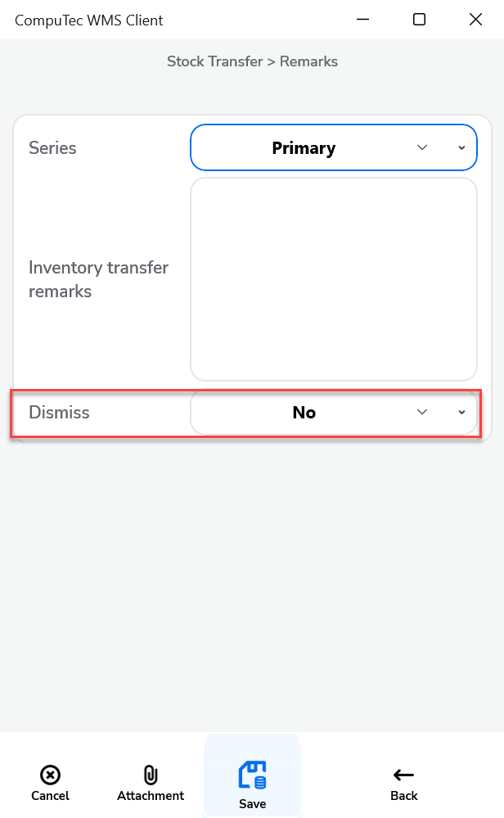504x818 pixels.
Task: Click the small arrow at Dismiss field's edge
Action: (461, 413)
